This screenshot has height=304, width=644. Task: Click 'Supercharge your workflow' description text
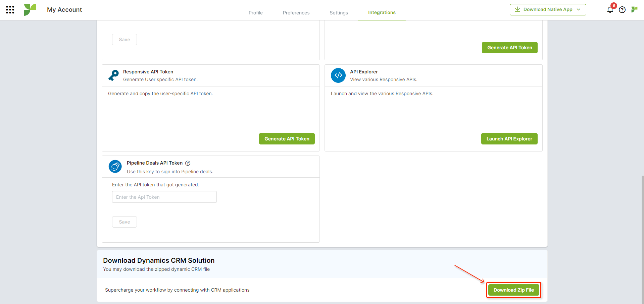point(177,290)
